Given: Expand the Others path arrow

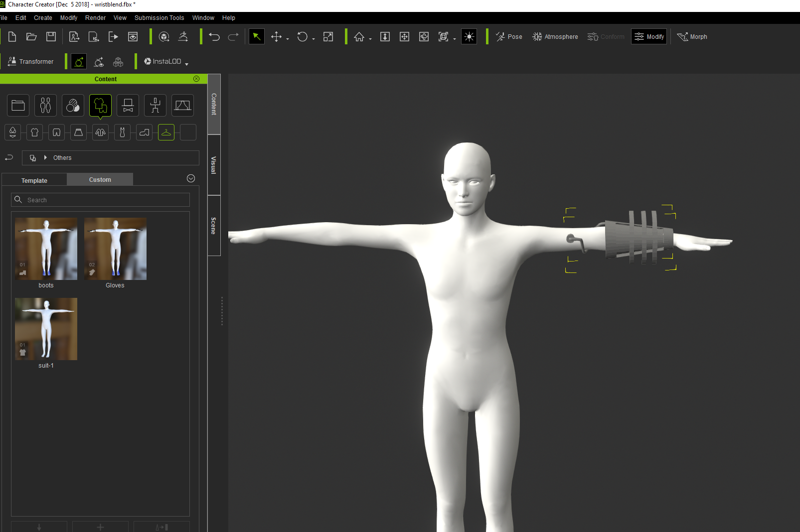Looking at the screenshot, I should [45, 157].
